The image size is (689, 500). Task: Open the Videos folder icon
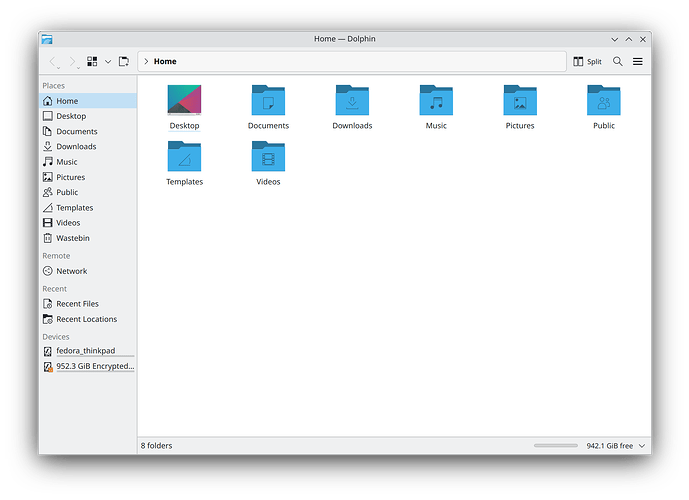point(268,158)
